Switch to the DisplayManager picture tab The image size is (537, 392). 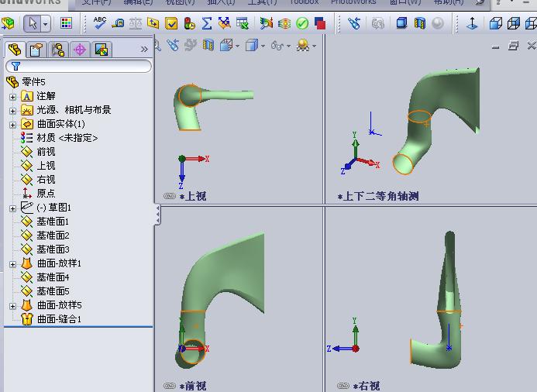[x=102, y=50]
